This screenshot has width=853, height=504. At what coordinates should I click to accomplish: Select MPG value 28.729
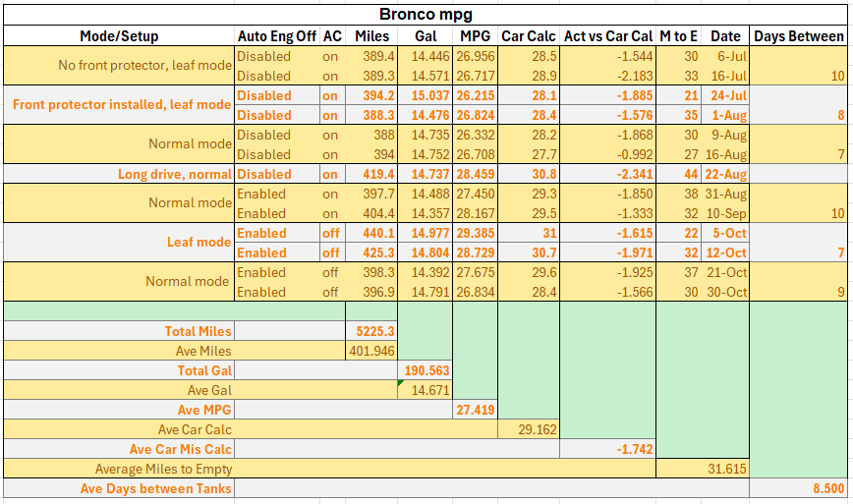[x=475, y=252]
